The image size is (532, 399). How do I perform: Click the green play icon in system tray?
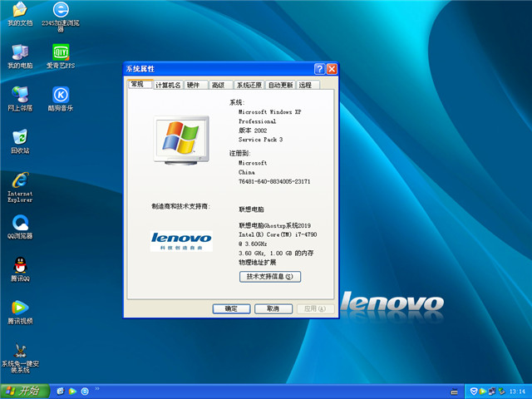[482, 392]
